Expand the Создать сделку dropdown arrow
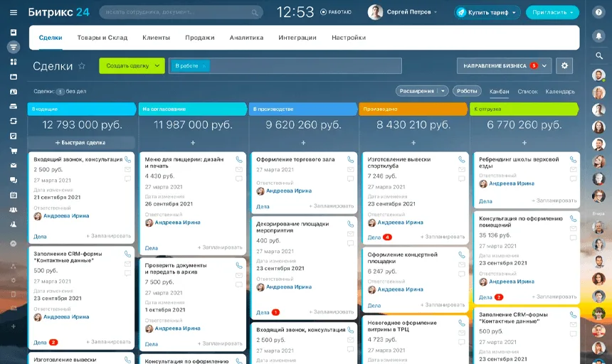Screen dimensions: 612x364 157,66
